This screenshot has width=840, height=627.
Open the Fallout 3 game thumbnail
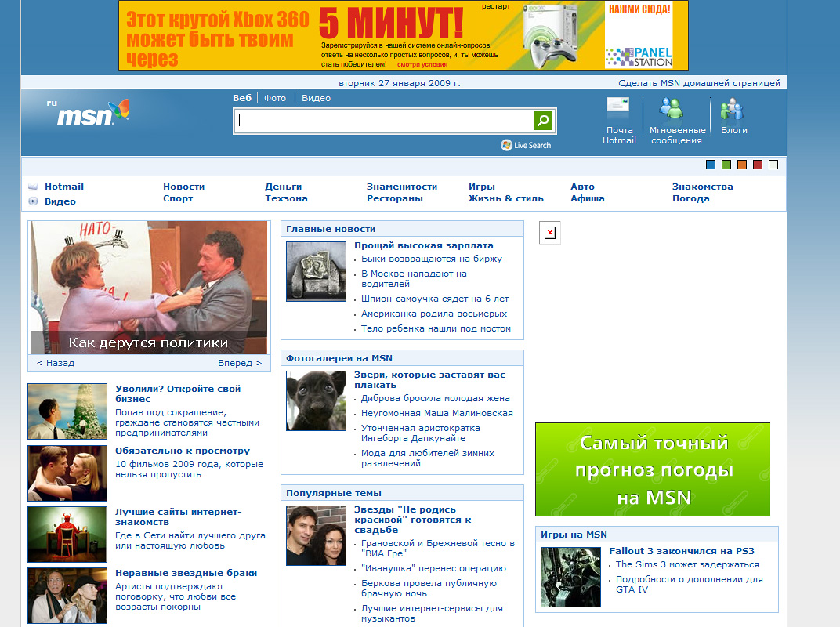tap(570, 577)
